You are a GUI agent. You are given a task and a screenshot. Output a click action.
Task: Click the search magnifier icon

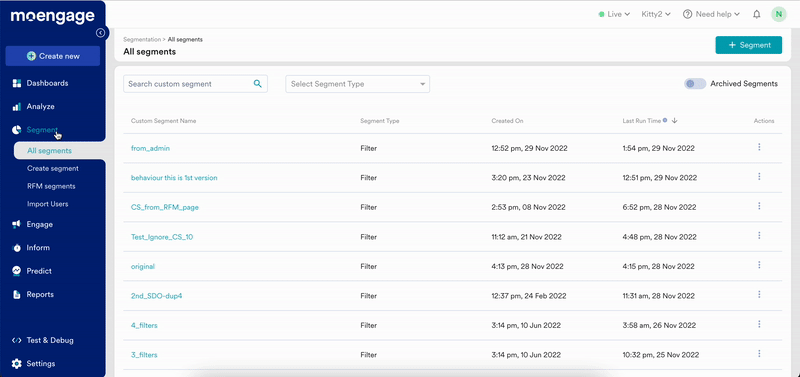258,84
